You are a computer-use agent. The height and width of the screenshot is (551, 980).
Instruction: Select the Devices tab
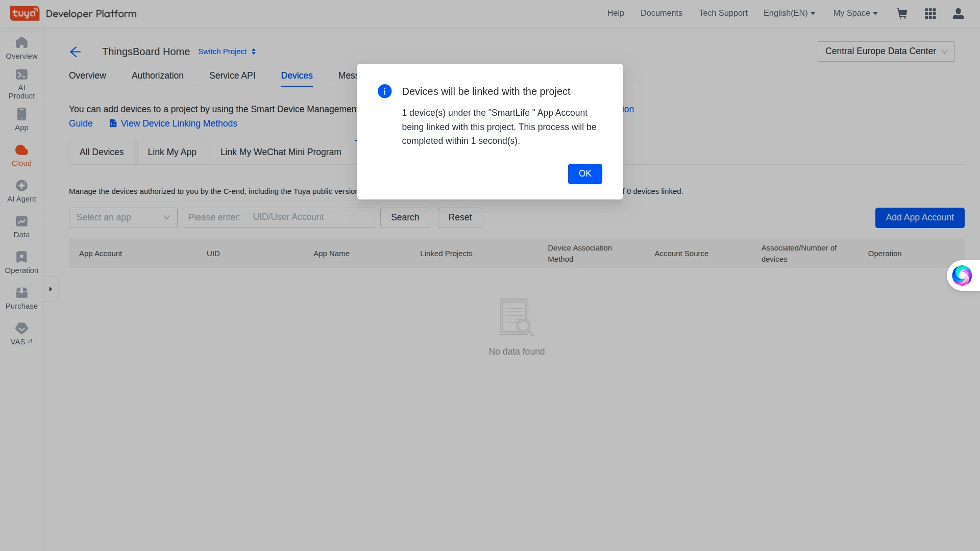coord(297,76)
